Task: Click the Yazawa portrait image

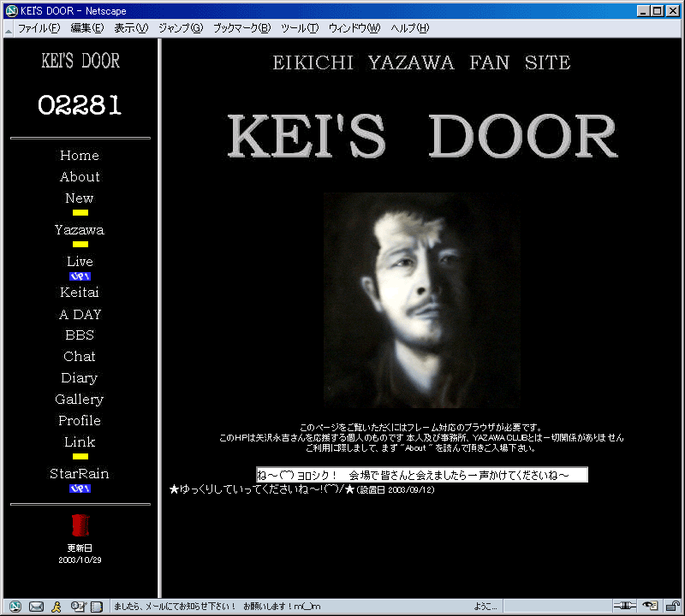Action: [422, 300]
